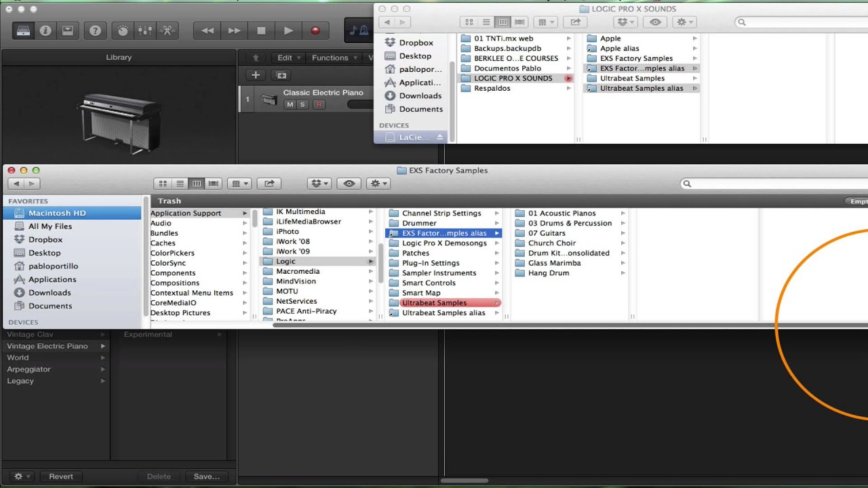The image size is (868, 488).
Task: Click the Save... button in Library
Action: [206, 476]
